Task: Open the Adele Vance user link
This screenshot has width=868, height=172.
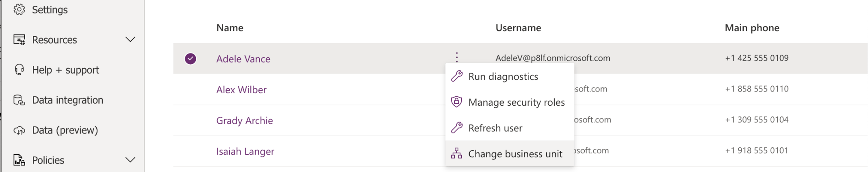Action: (243, 59)
